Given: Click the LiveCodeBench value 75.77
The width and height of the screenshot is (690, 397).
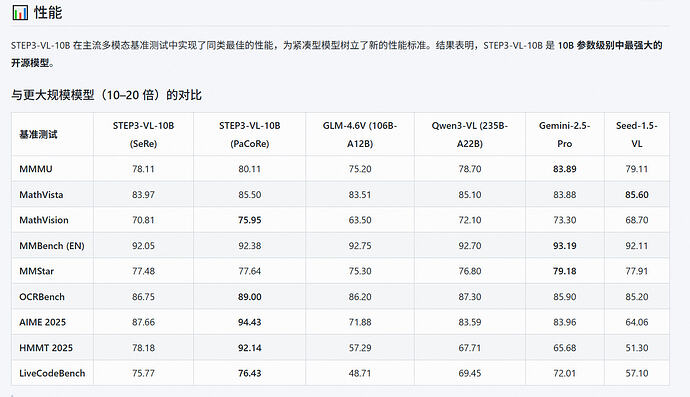Looking at the screenshot, I should pyautogui.click(x=143, y=373).
